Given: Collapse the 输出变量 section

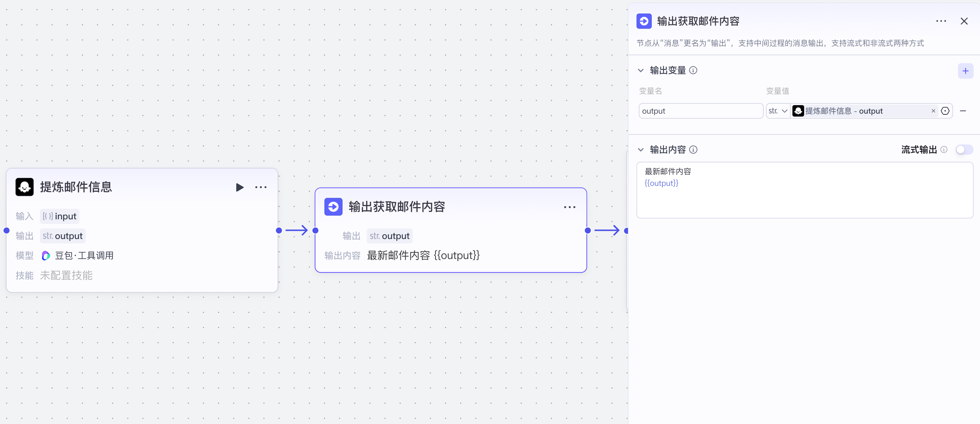Looking at the screenshot, I should click(x=641, y=70).
